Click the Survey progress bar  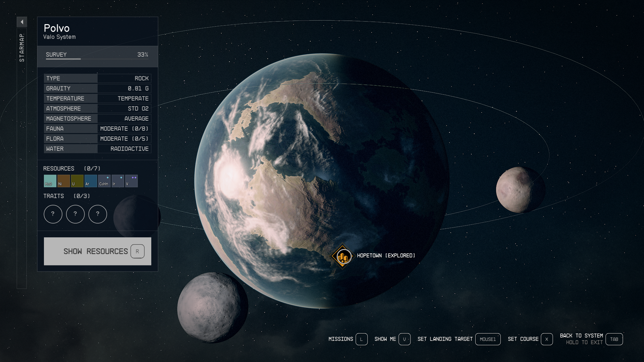click(97, 59)
